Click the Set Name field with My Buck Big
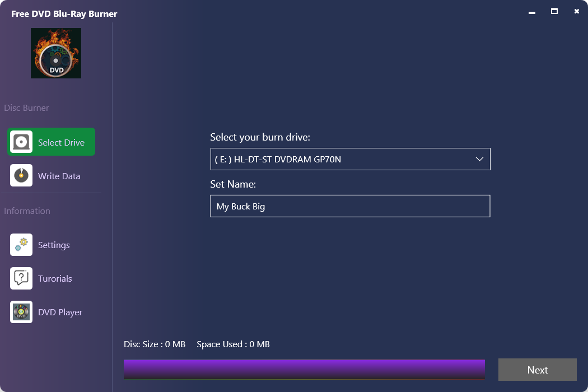Viewport: 588px width, 392px height. pyautogui.click(x=350, y=206)
